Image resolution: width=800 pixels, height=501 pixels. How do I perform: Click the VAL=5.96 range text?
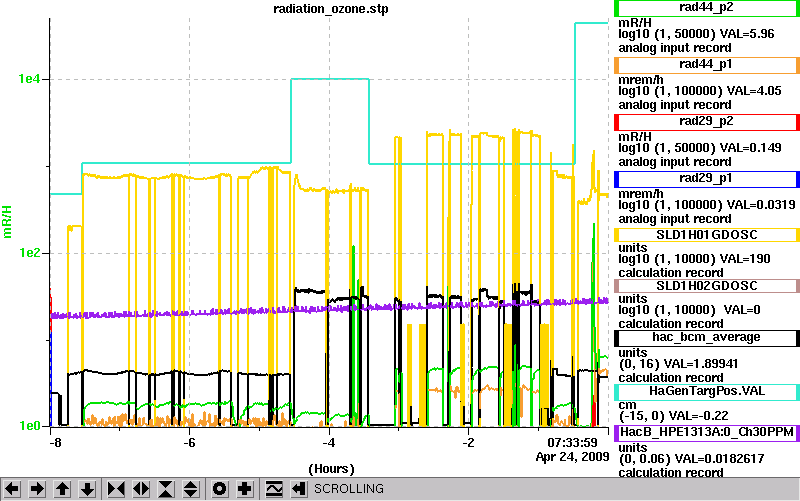click(696, 34)
